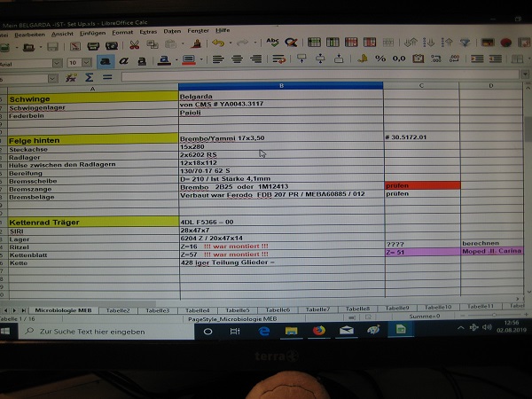The height and width of the screenshot is (399, 532).
Task: Click the green Insert Rows icon
Action: coord(314,42)
